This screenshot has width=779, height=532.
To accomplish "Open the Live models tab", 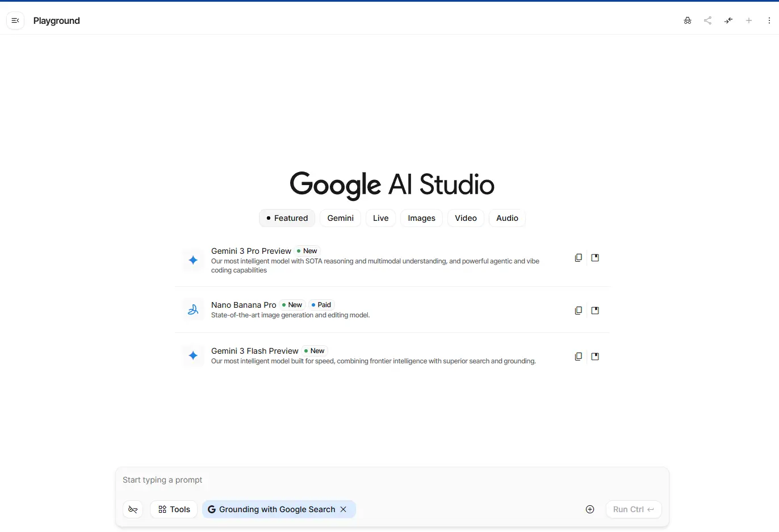I will 380,218.
